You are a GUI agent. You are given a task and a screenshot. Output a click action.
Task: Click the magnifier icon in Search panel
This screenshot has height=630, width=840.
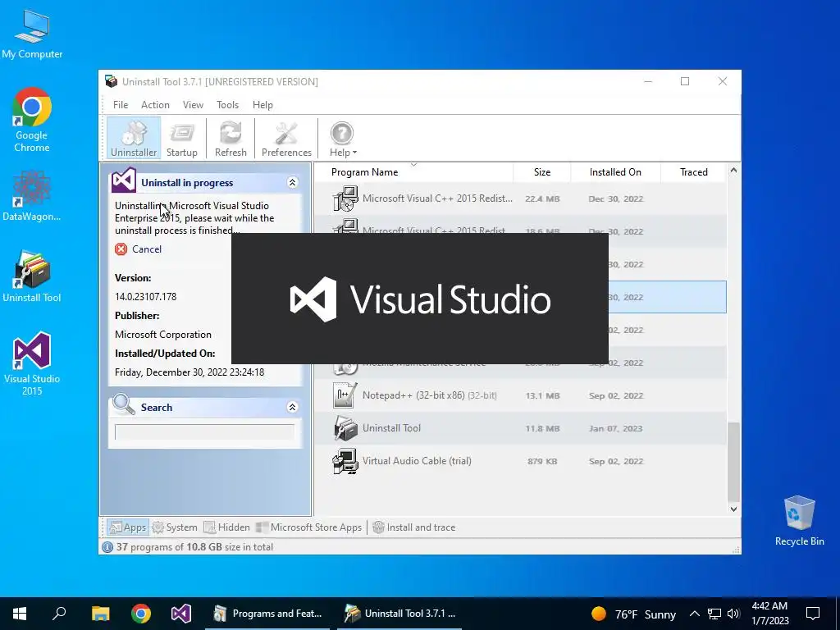coord(124,404)
